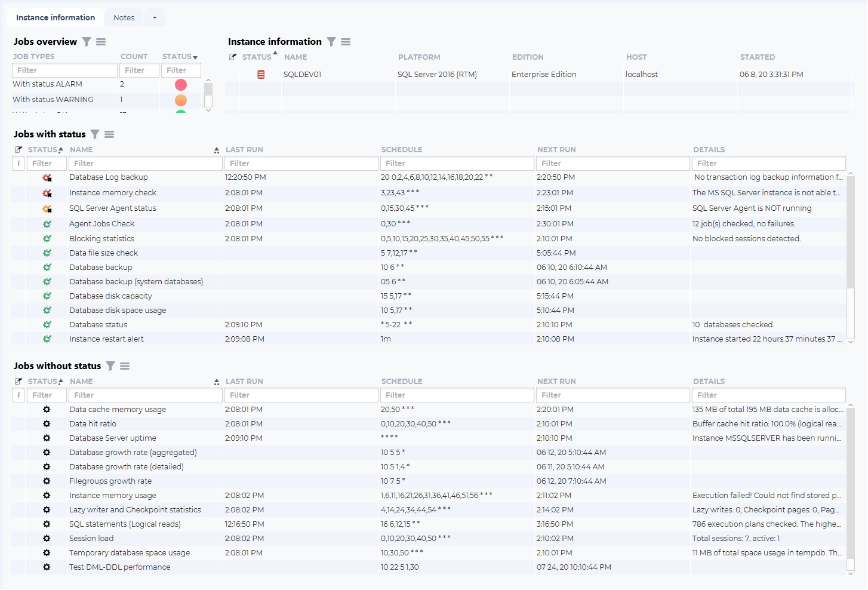The image size is (868, 590).
Task: Click the red database icon for SQLDEV01
Action: [261, 75]
